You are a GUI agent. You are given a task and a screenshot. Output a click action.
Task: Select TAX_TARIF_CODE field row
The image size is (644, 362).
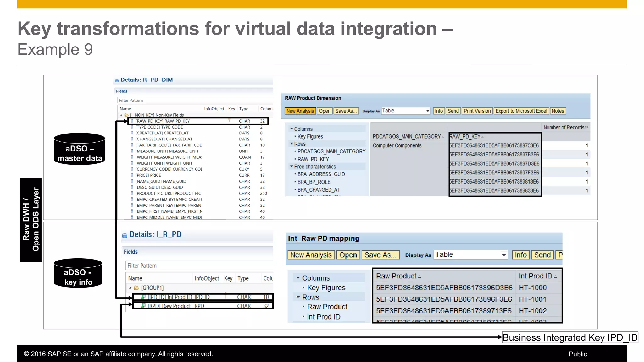coord(198,145)
